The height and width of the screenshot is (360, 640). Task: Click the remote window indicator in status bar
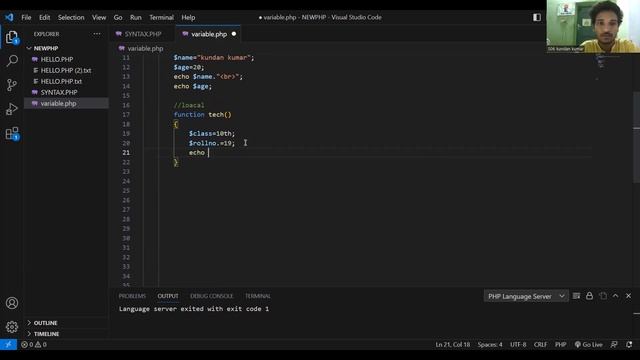pyautogui.click(x=8, y=344)
